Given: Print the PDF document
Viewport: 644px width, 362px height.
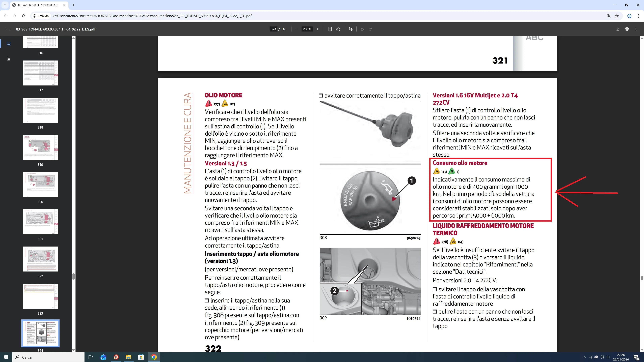Looking at the screenshot, I should tap(627, 29).
